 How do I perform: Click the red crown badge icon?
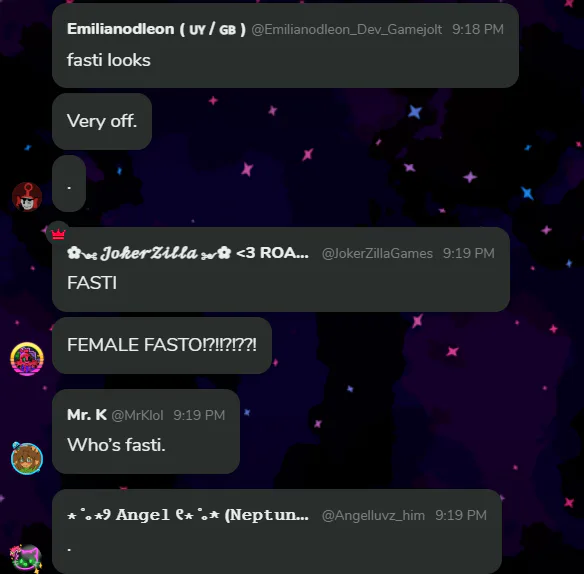coord(58,234)
